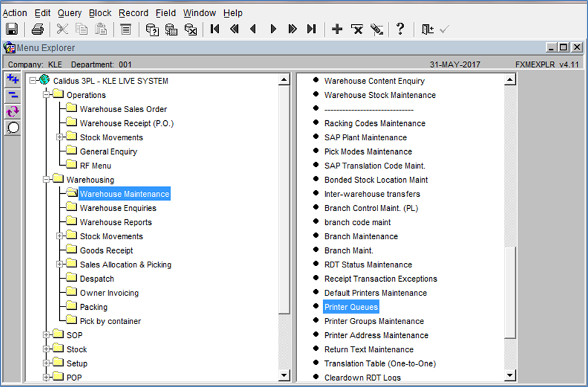Viewport: 588px width, 387px height.
Task: Go to last record icon
Action: (x=311, y=29)
